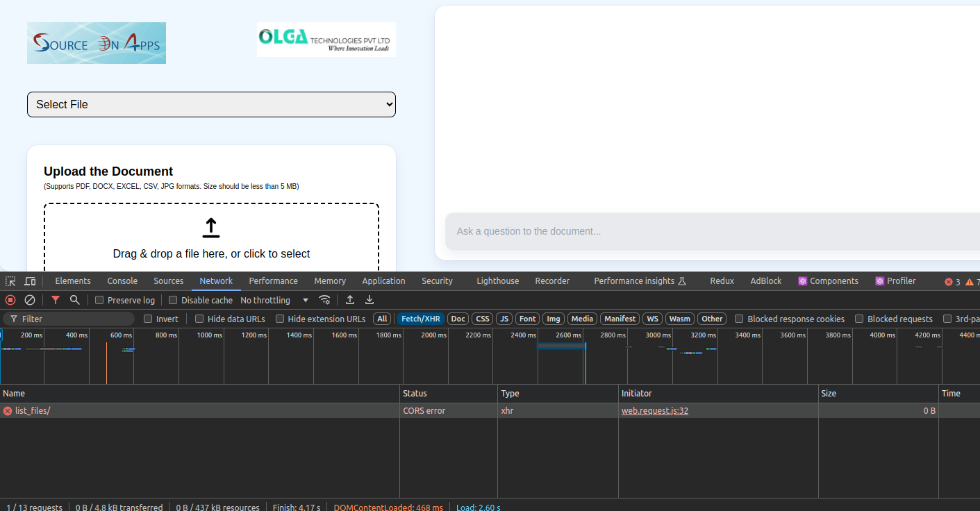Click the inspect element picker icon
The width and height of the screenshot is (980, 511).
point(10,281)
